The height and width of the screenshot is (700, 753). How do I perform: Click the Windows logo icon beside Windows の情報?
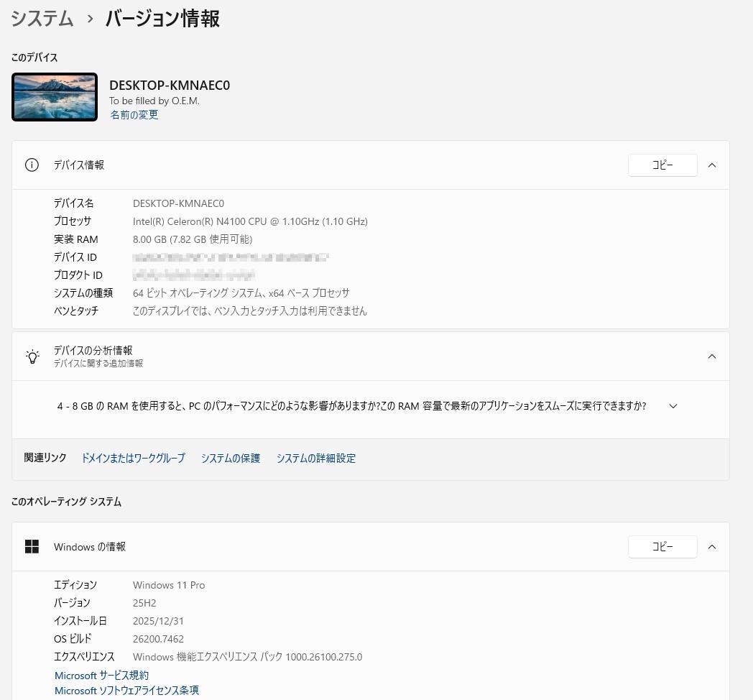tap(32, 546)
